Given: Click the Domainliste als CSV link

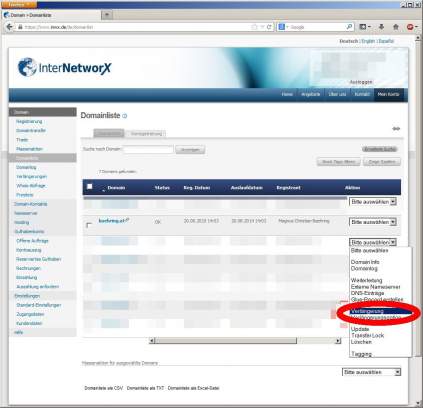Looking at the screenshot, I should 104,388.
